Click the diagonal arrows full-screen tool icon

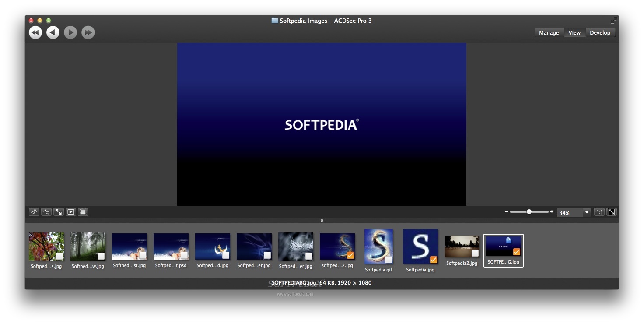(x=59, y=212)
